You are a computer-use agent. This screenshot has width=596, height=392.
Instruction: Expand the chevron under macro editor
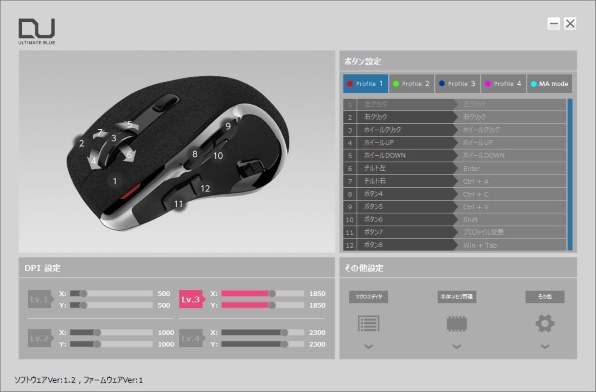coord(368,347)
